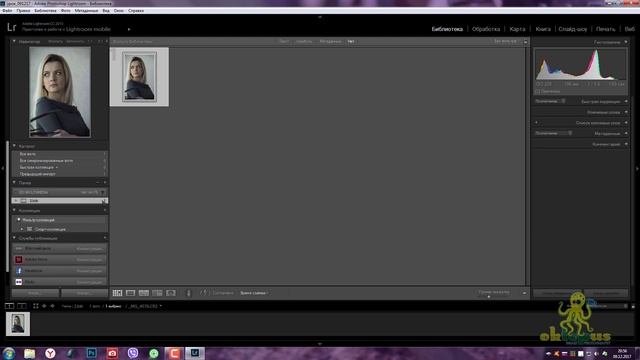Expand the Keyword List panel

pyautogui.click(x=626, y=122)
